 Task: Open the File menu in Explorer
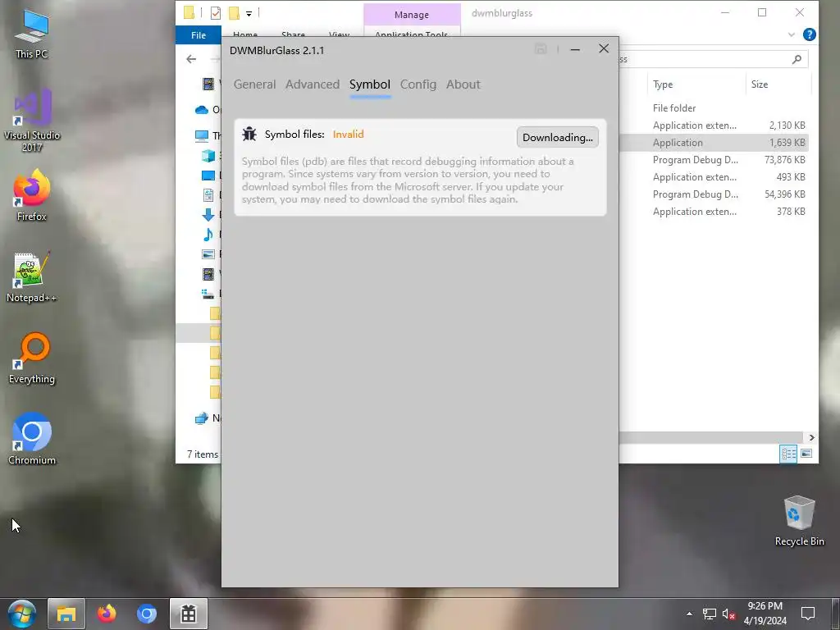[x=199, y=34]
